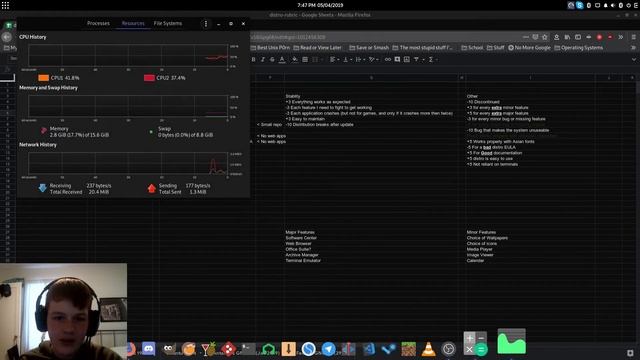Open the 'Save or Smash' bookmark folder
This screenshot has height=360, width=640.
pos(369,48)
